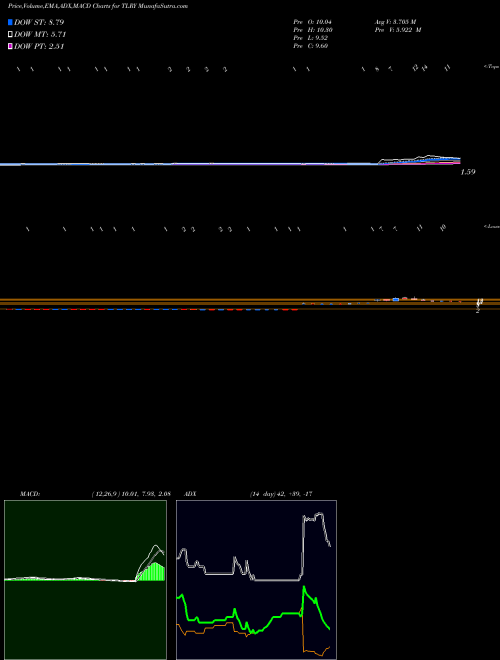This screenshot has width=500, height=660.
Task: Click the white DOW MT legend swatch
Action: click(10, 35)
